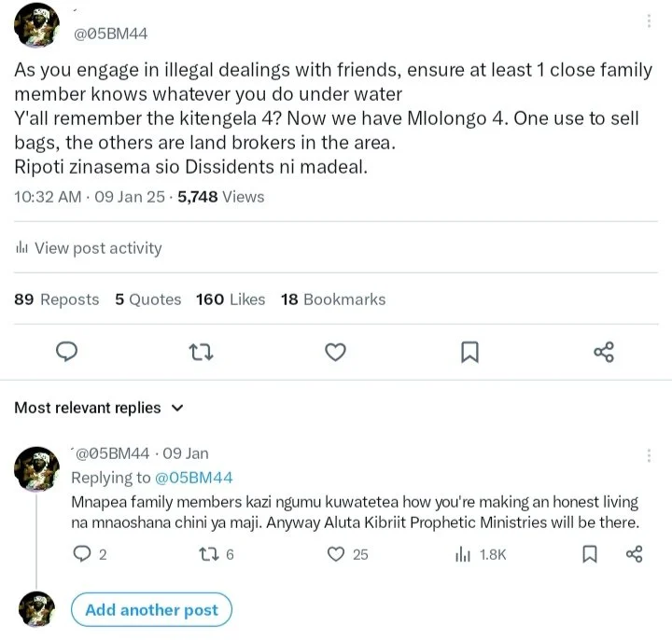Click the Add another post button
The height and width of the screenshot is (640, 672).
[x=151, y=610]
